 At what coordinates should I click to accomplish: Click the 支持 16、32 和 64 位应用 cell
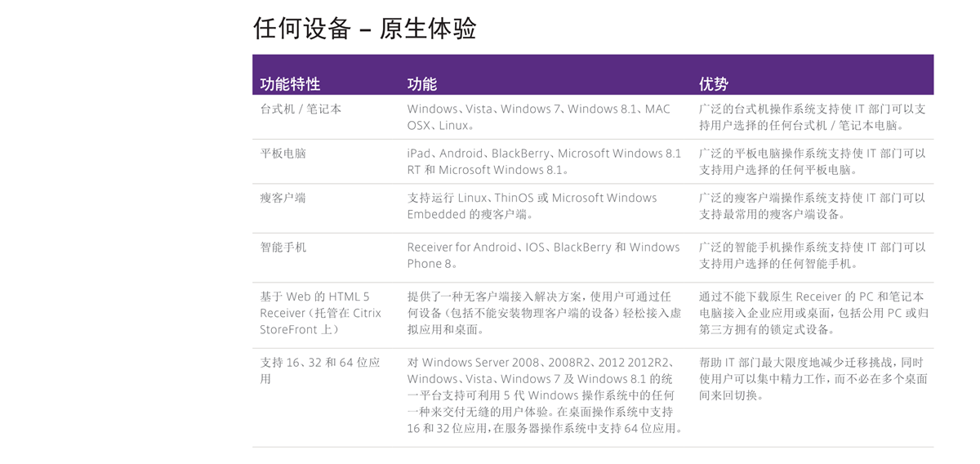[x=320, y=371]
